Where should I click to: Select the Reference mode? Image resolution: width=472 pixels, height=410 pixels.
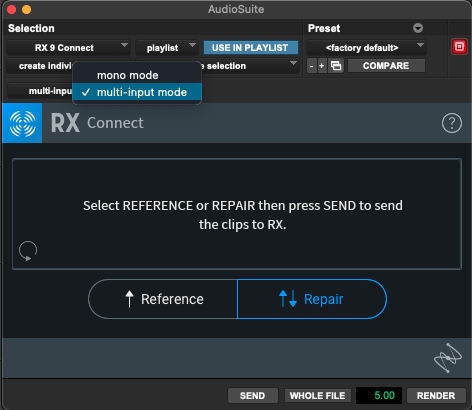coord(163,299)
